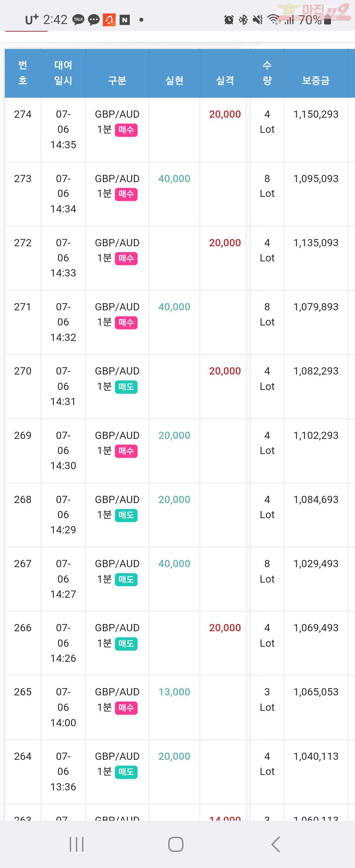
Task: Tap the alarm clock status icon
Action: point(229,20)
